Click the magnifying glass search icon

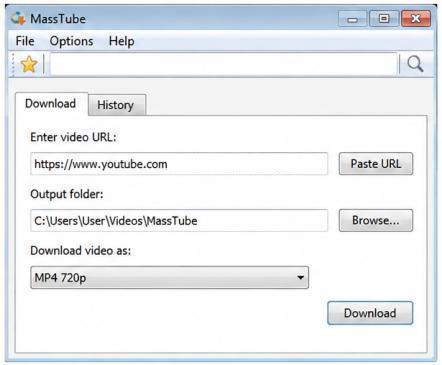[x=415, y=64]
